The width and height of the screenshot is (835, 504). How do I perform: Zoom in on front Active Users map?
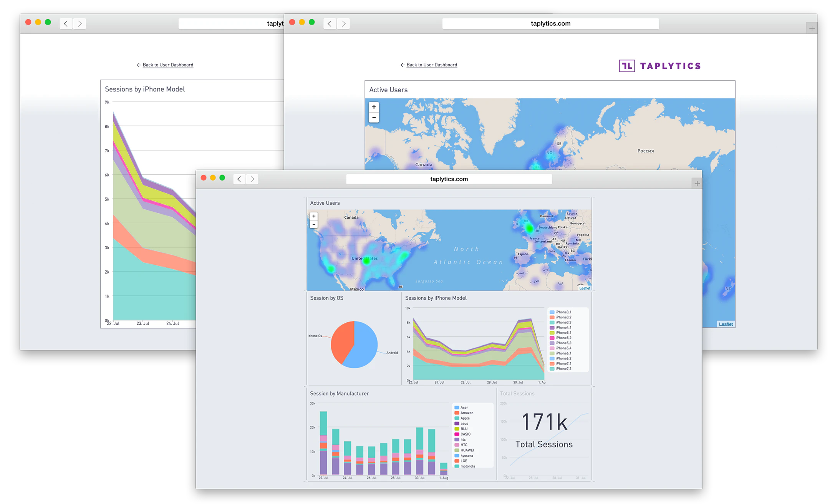coord(314,216)
